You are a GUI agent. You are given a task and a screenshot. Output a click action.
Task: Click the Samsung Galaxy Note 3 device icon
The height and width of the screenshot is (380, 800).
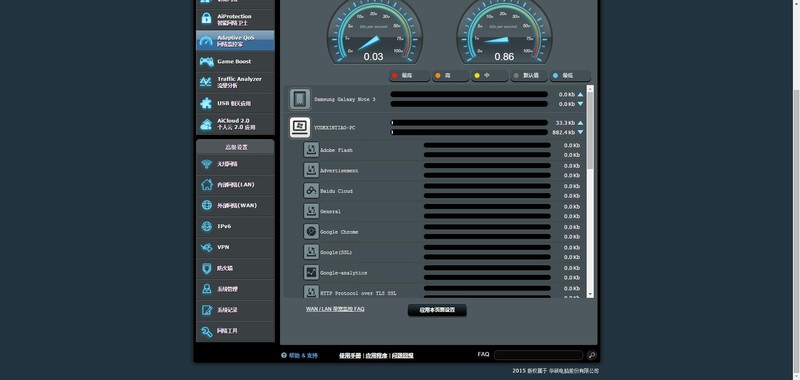[299, 99]
